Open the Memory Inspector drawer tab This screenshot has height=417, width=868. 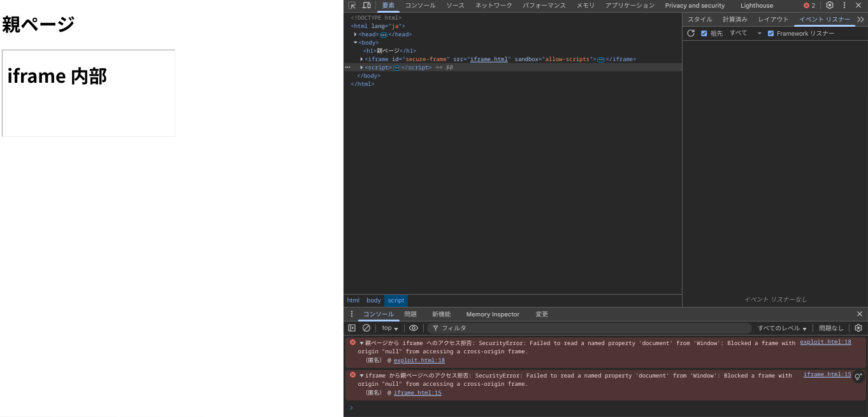pos(493,315)
